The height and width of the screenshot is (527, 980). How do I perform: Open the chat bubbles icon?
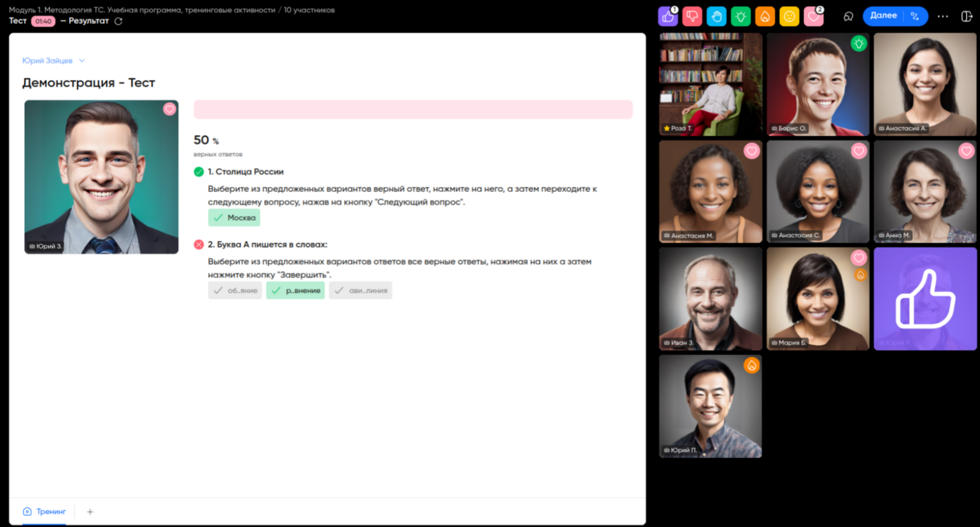[x=848, y=16]
